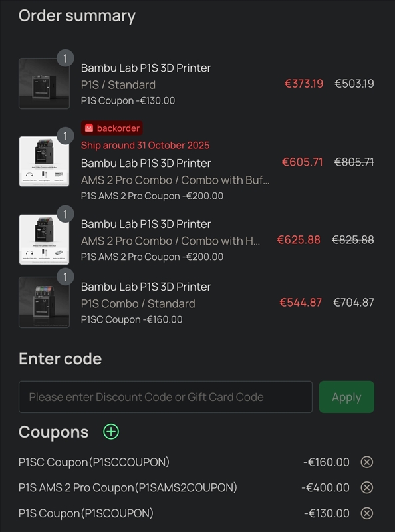
Task: Click the Ship around 31 October 2025 notice
Action: 145,145
